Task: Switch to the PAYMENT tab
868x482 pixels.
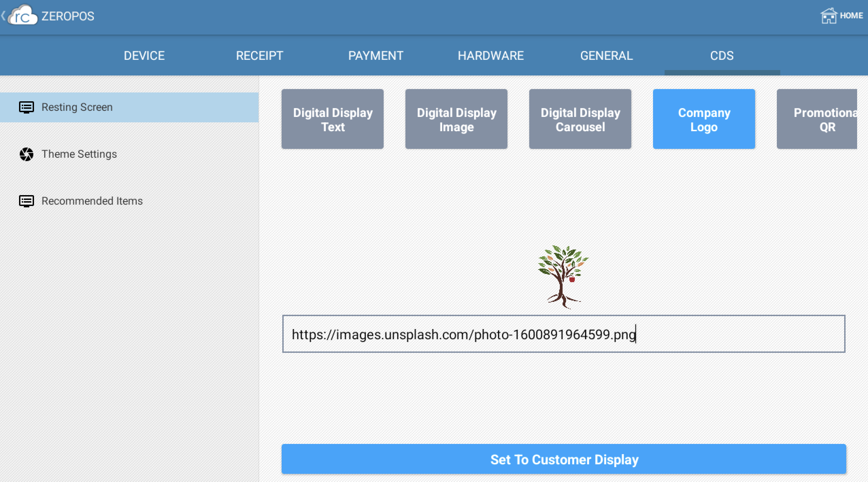Action: coord(376,55)
